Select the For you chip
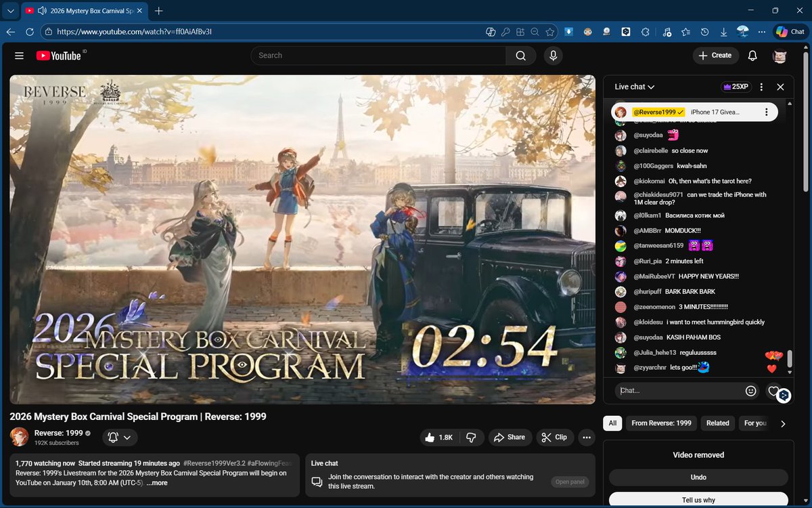The image size is (812, 508). pyautogui.click(x=754, y=423)
